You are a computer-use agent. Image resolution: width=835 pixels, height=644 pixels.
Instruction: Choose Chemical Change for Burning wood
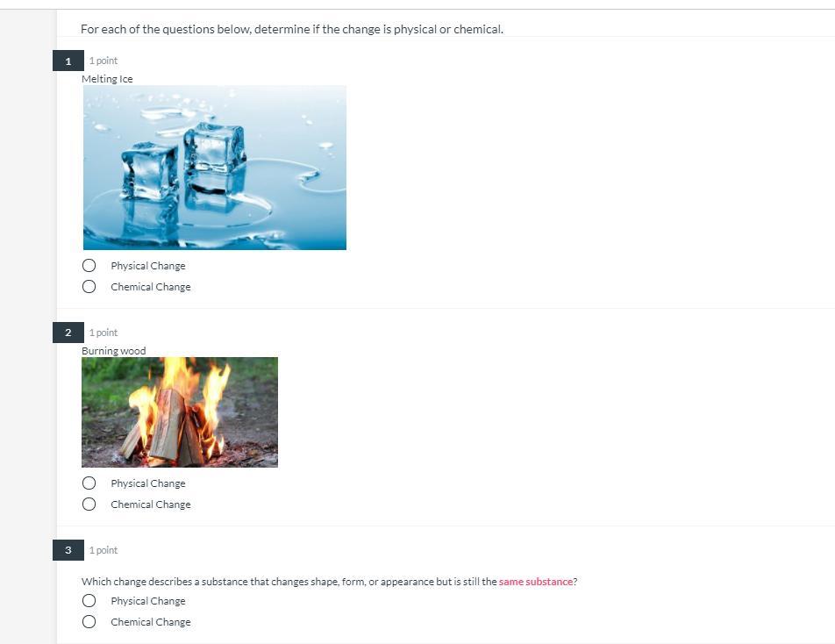coord(89,504)
